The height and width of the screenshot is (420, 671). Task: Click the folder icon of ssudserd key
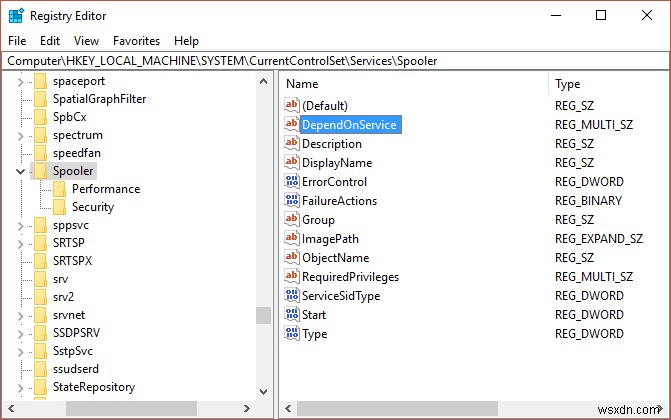click(41, 369)
